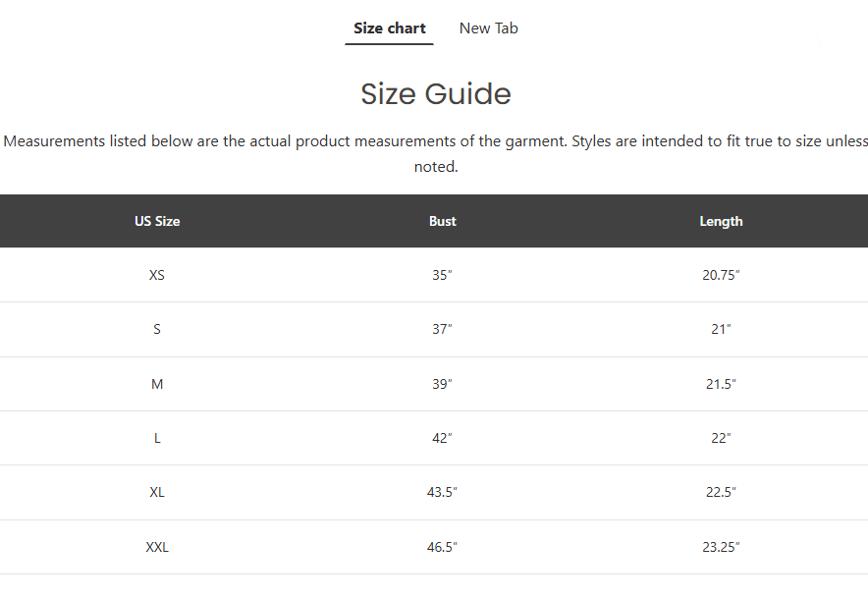Screen dimensions: 868x598
Task: Click the Size Guide heading
Action: (x=436, y=93)
